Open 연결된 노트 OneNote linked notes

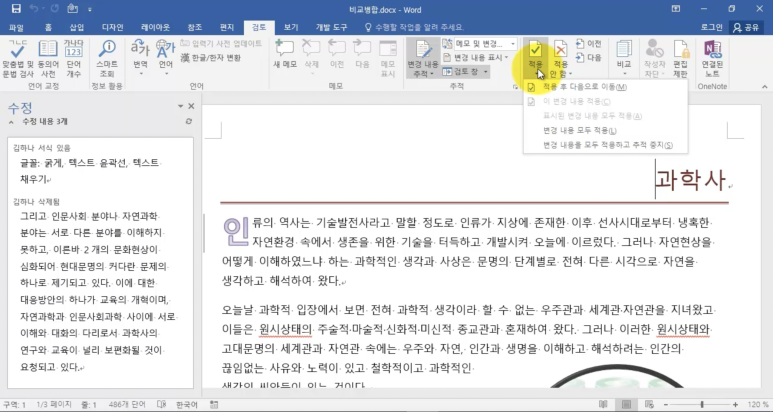point(712,59)
